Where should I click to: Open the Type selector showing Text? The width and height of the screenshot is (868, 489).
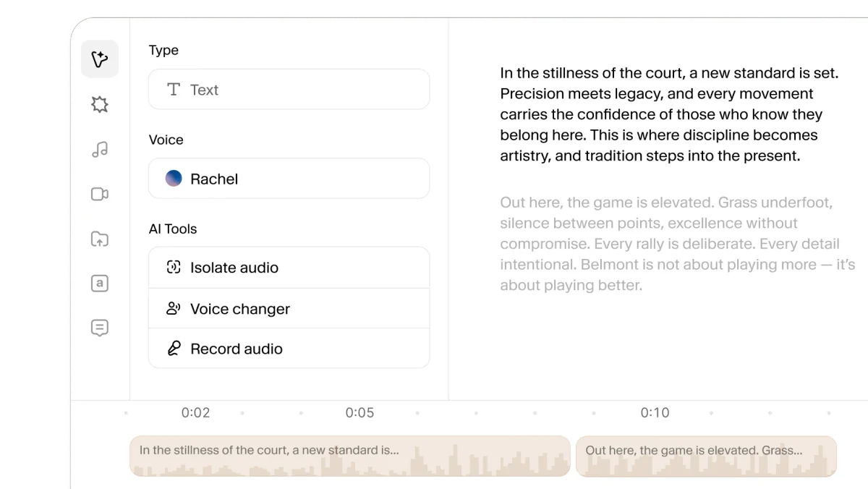coord(289,90)
